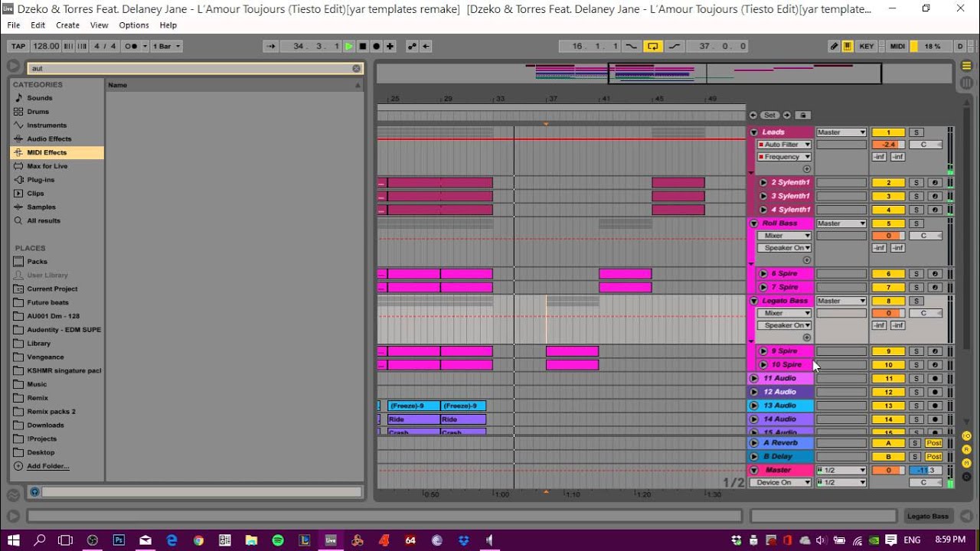
Task: Open the quantization 1 Bar menu
Action: click(x=166, y=46)
